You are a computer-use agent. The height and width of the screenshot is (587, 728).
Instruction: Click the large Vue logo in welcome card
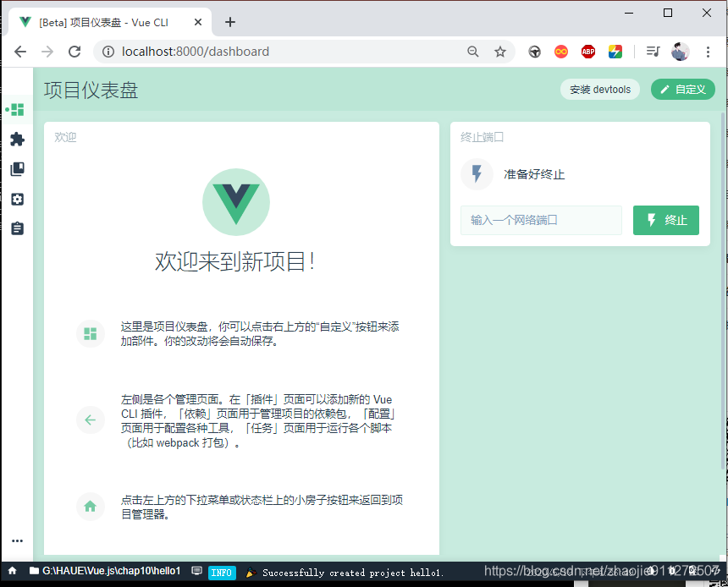tap(236, 202)
